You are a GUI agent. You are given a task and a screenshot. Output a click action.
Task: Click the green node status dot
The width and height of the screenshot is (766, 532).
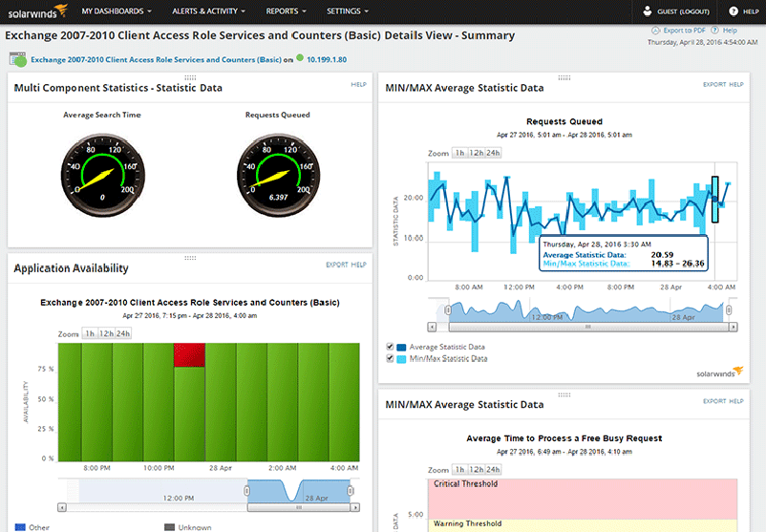click(x=300, y=58)
